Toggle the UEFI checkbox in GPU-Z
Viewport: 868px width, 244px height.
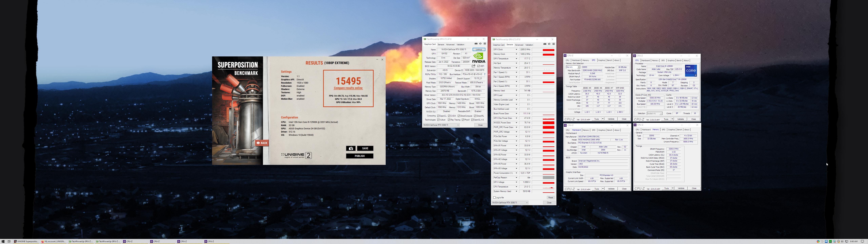point(478,66)
